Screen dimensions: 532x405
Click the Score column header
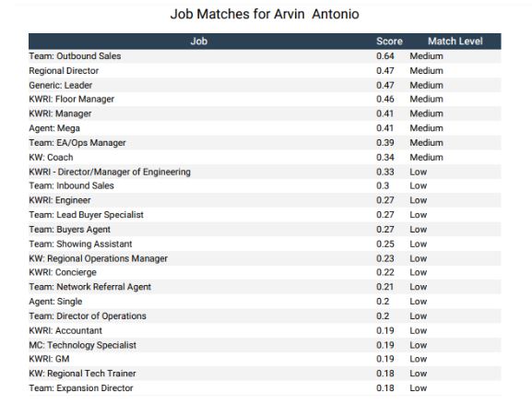(x=389, y=42)
